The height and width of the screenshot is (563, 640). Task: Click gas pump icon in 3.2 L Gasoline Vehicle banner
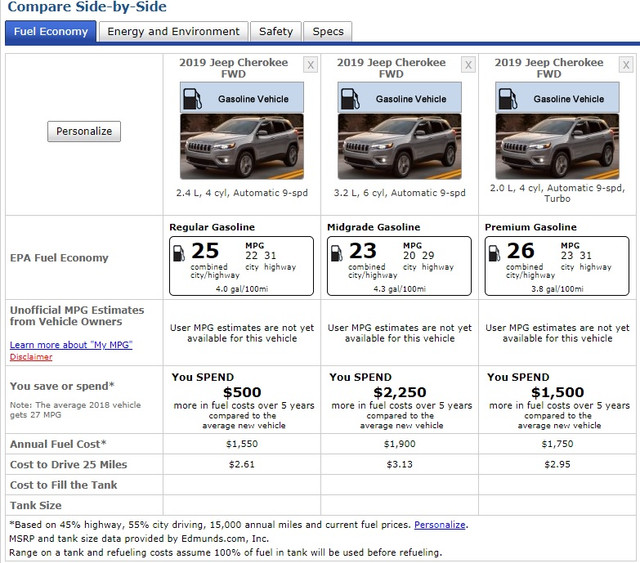350,99
